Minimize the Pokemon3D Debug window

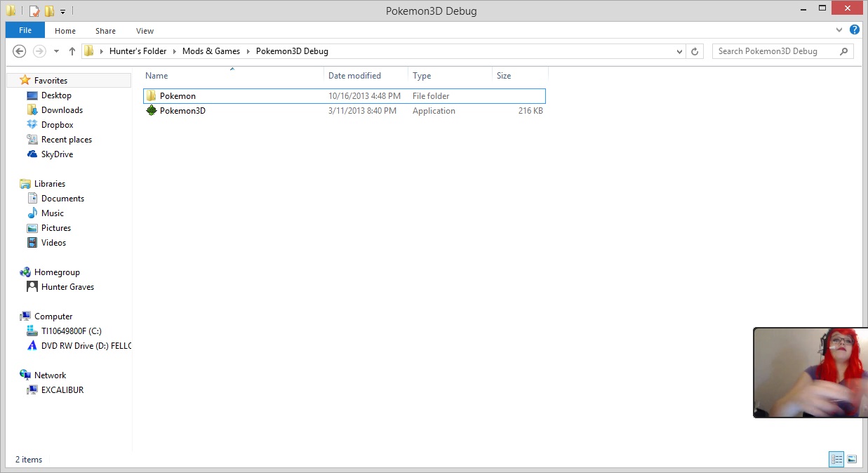click(x=803, y=10)
